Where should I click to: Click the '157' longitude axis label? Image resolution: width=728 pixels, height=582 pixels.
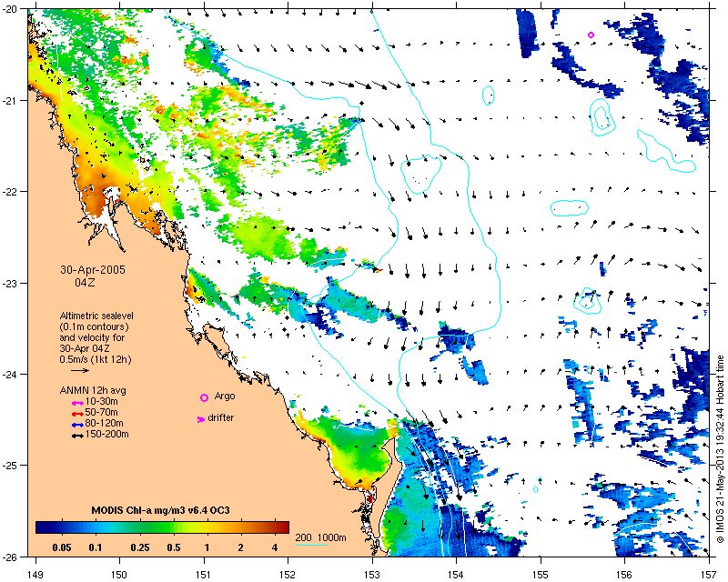click(709, 575)
